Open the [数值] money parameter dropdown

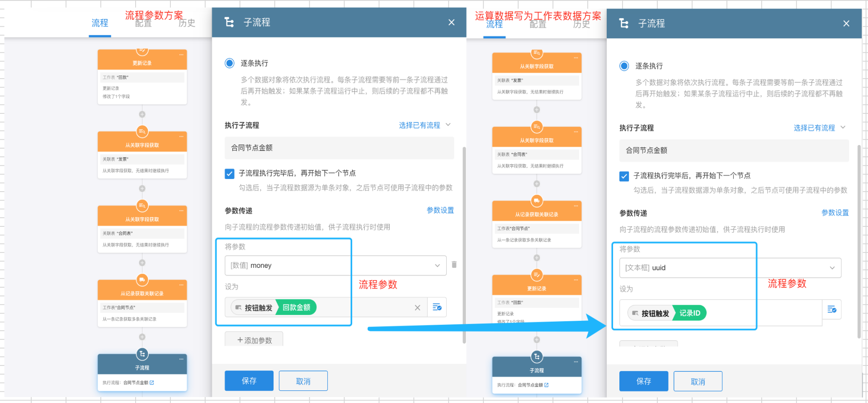click(x=335, y=266)
